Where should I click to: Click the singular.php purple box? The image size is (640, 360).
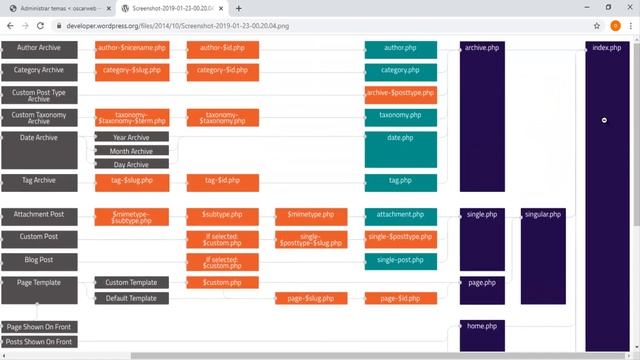[543, 256]
